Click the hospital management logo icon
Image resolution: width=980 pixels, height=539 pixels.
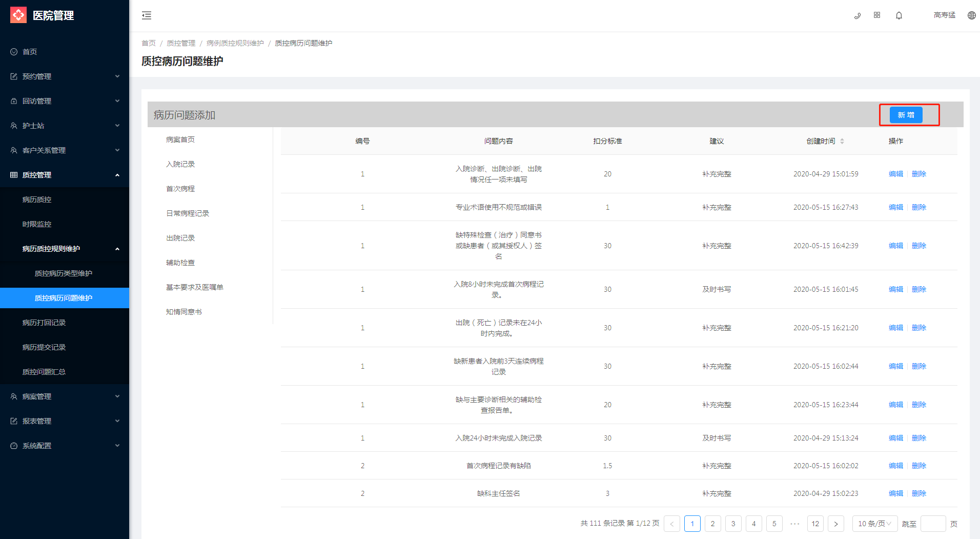[18, 15]
